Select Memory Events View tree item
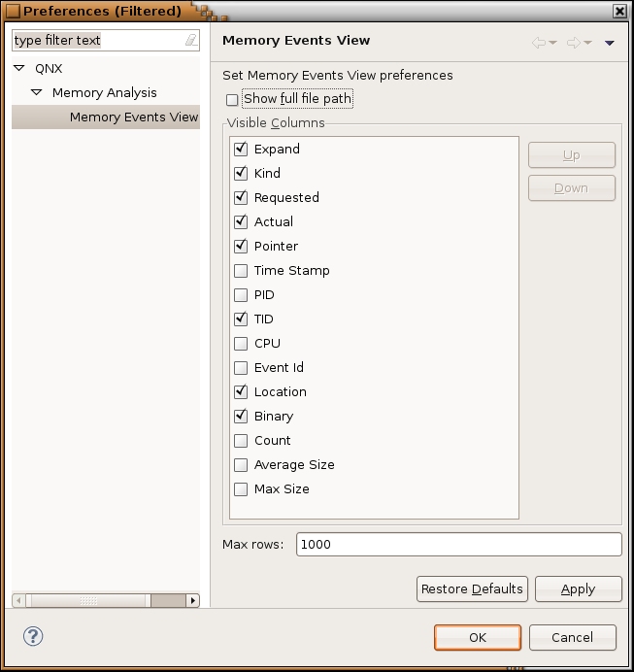The image size is (634, 672). [133, 118]
